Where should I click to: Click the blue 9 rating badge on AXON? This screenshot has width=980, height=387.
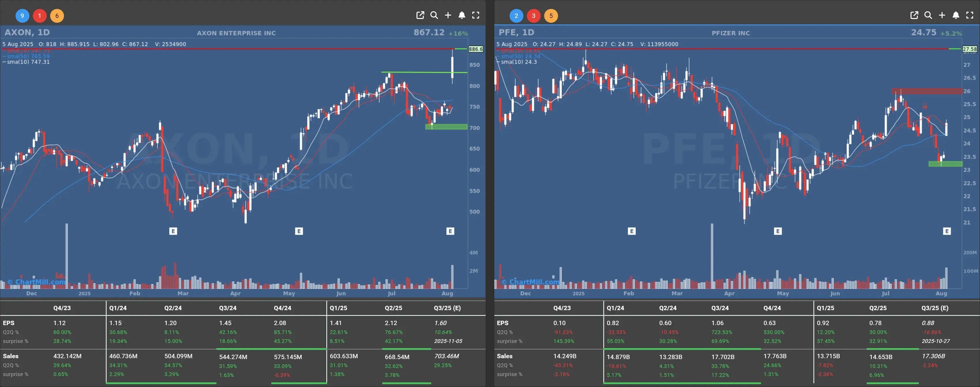22,16
